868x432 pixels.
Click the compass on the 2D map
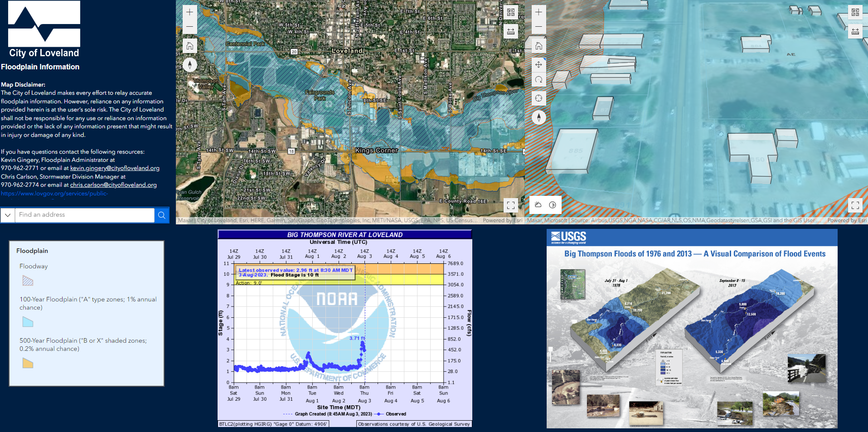pyautogui.click(x=189, y=65)
